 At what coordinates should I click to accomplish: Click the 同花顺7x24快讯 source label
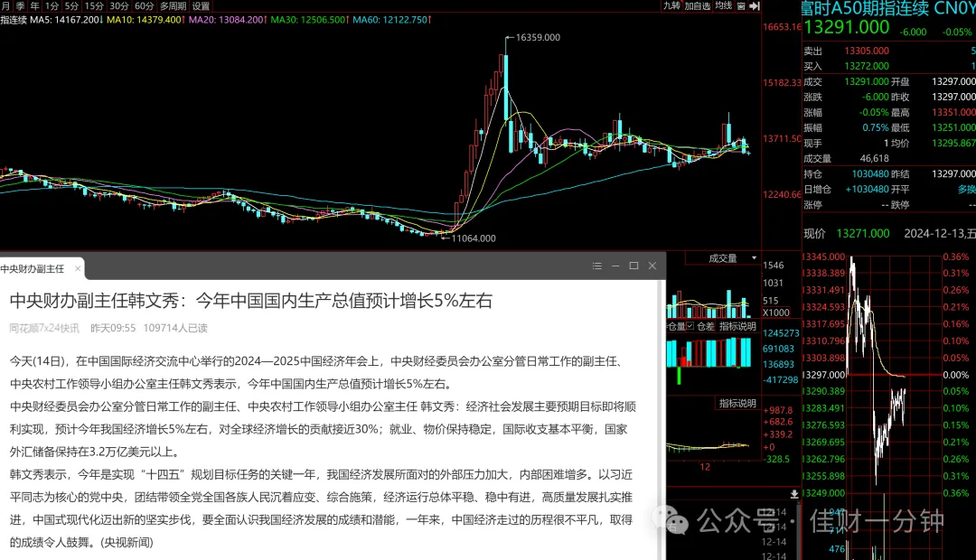click(x=44, y=328)
